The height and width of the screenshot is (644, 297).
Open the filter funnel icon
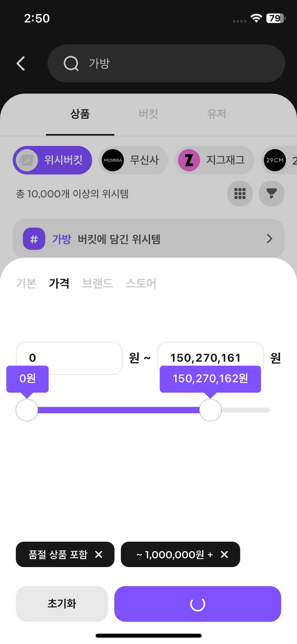(x=271, y=194)
